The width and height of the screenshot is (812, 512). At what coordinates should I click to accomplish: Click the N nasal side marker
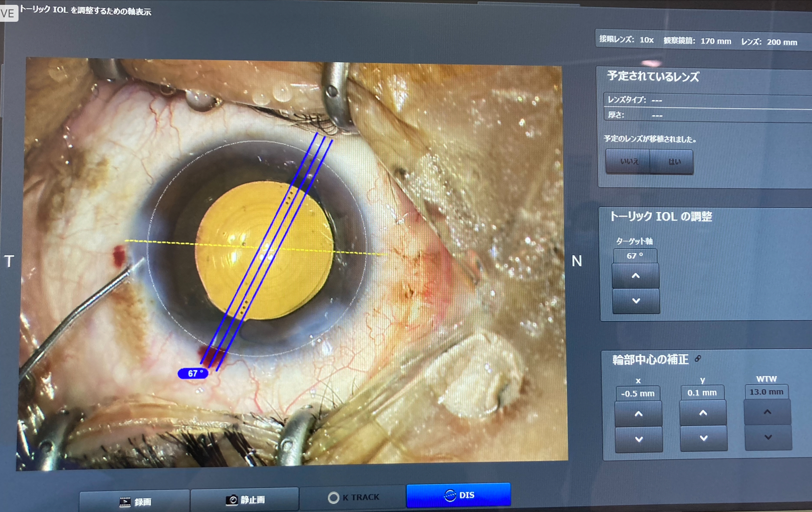click(577, 261)
